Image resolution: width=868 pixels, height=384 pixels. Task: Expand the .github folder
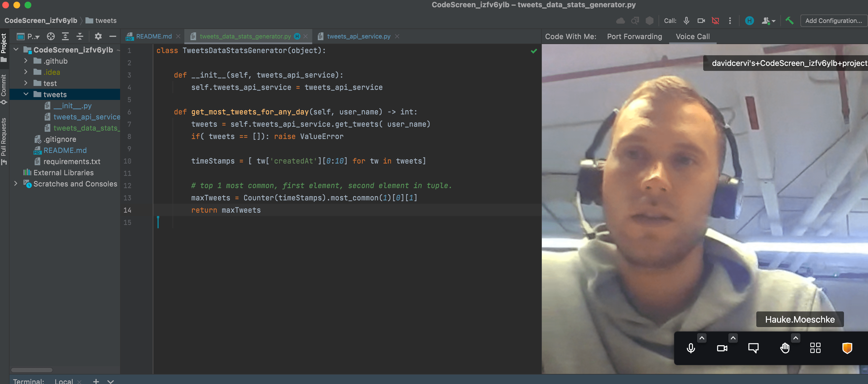tap(26, 61)
